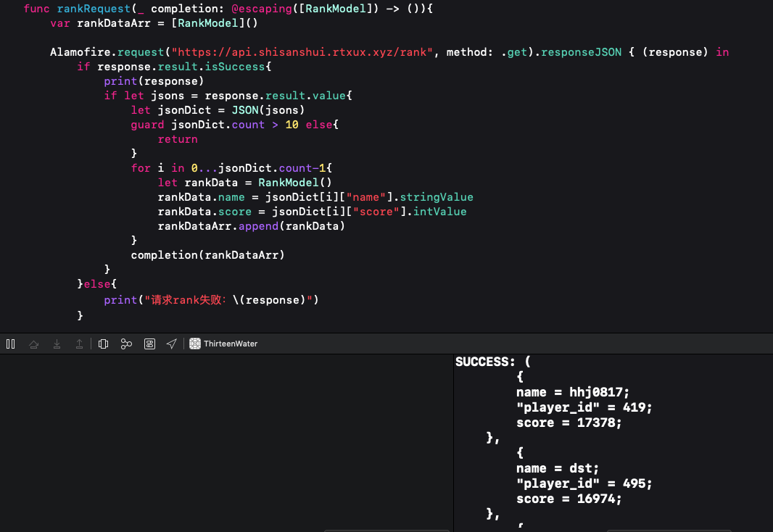773x532 pixels.
Task: Click name = hhj0817 in console
Action: [x=573, y=392]
